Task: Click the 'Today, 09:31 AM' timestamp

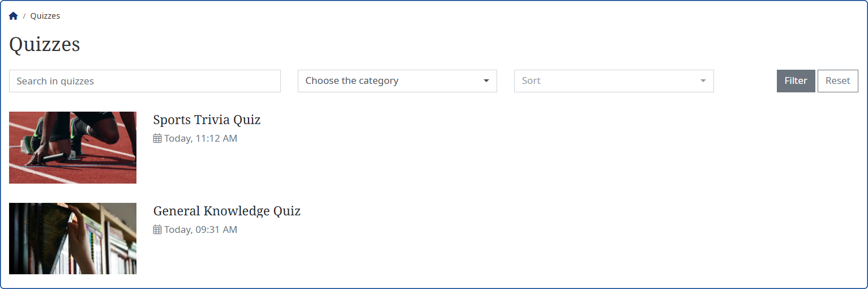Action: tap(200, 229)
